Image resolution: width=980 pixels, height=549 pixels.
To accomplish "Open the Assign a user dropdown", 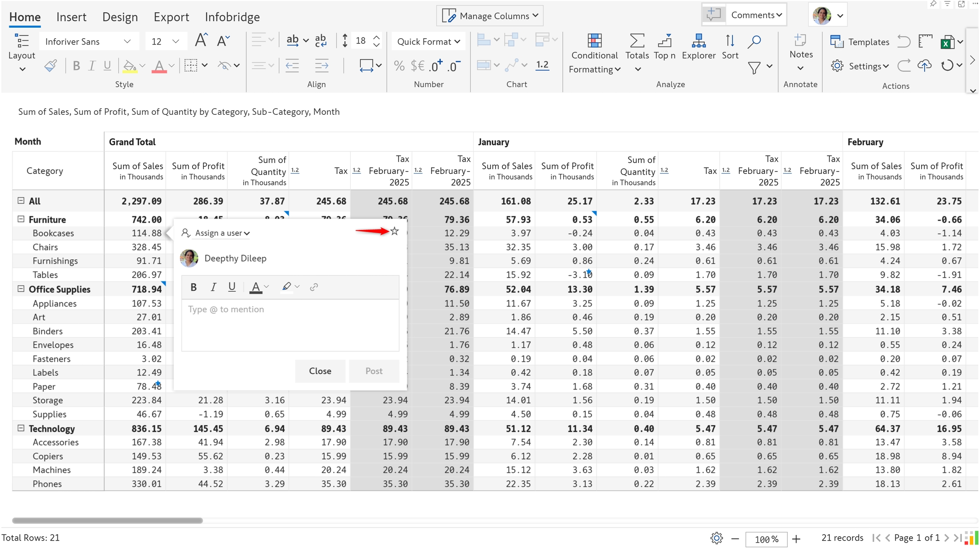I will 221,233.
